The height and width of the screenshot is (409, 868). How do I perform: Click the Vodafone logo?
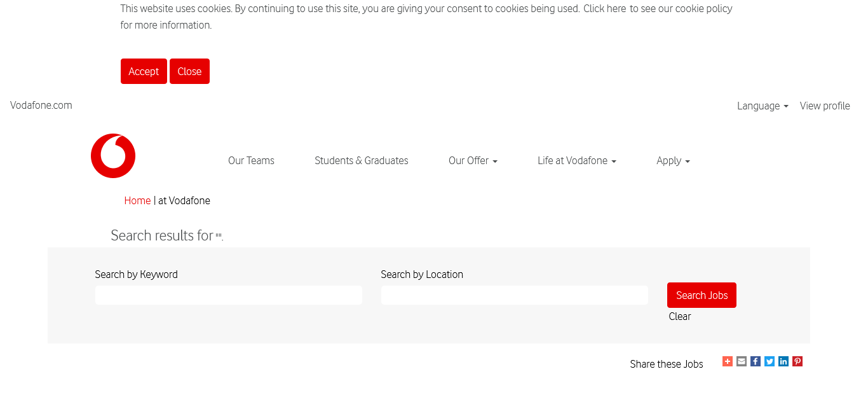pos(113,156)
